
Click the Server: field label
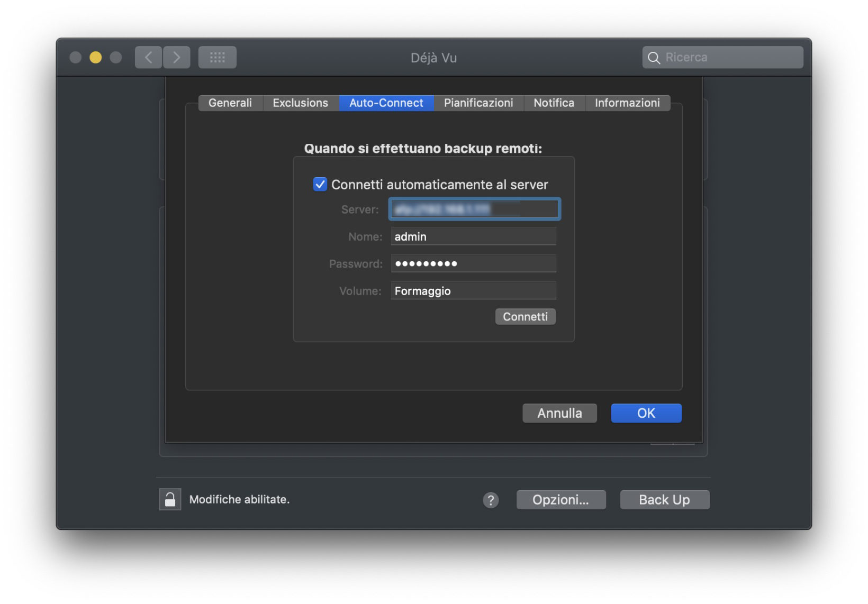pos(360,209)
